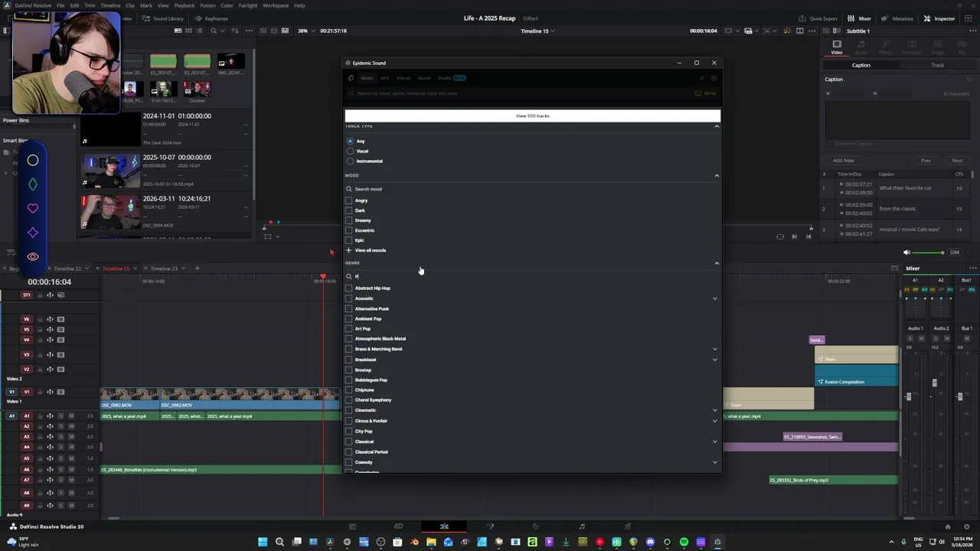The width and height of the screenshot is (980, 551).
Task: Open the Sound Library panel
Action: (x=163, y=18)
